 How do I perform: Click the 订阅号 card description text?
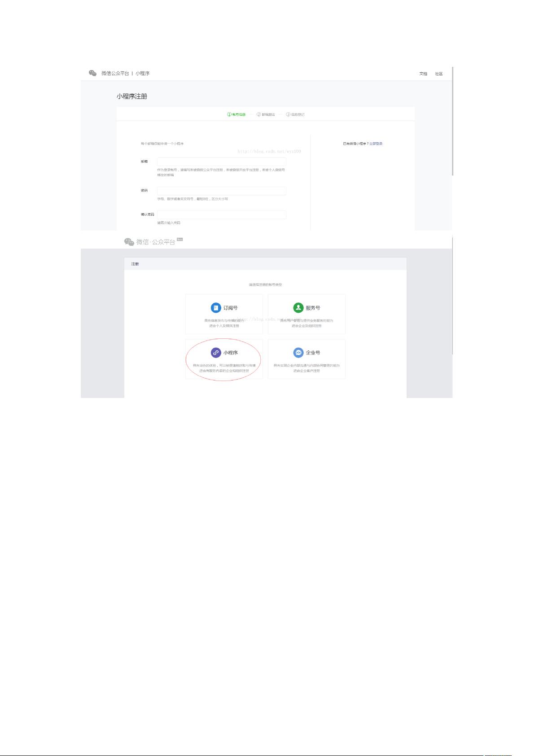[224, 323]
